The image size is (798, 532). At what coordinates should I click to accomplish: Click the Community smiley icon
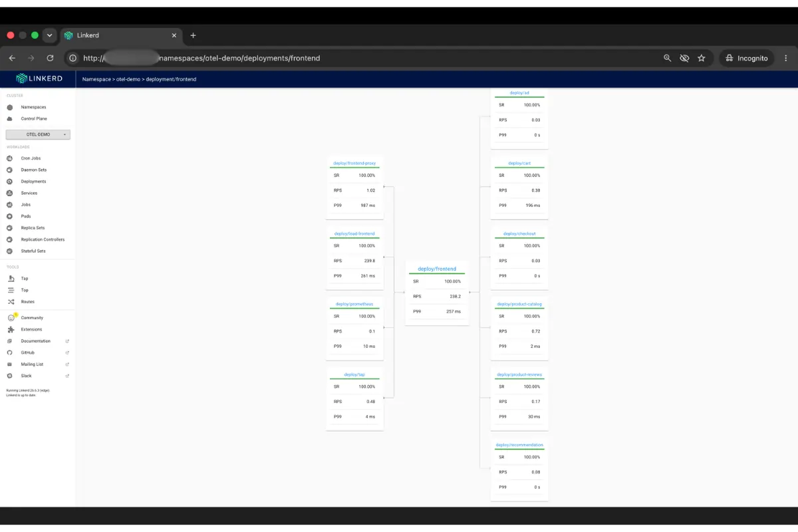11,318
